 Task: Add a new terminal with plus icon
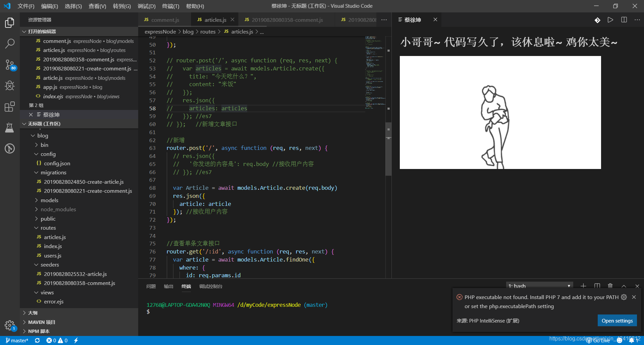583,286
